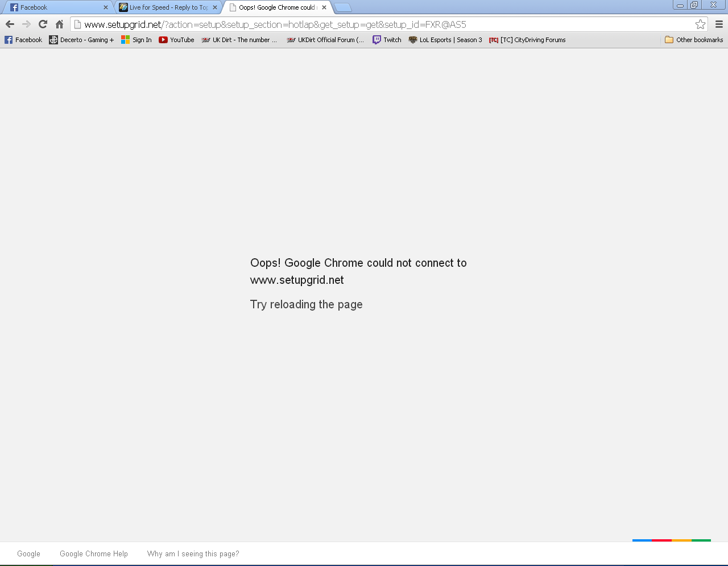
Task: Open the Decerto - Gaming bookmark
Action: (81, 40)
